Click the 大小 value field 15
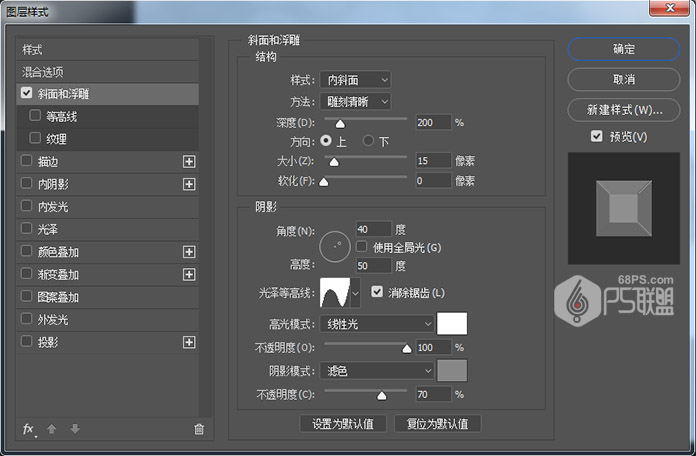The image size is (696, 456). [x=433, y=160]
